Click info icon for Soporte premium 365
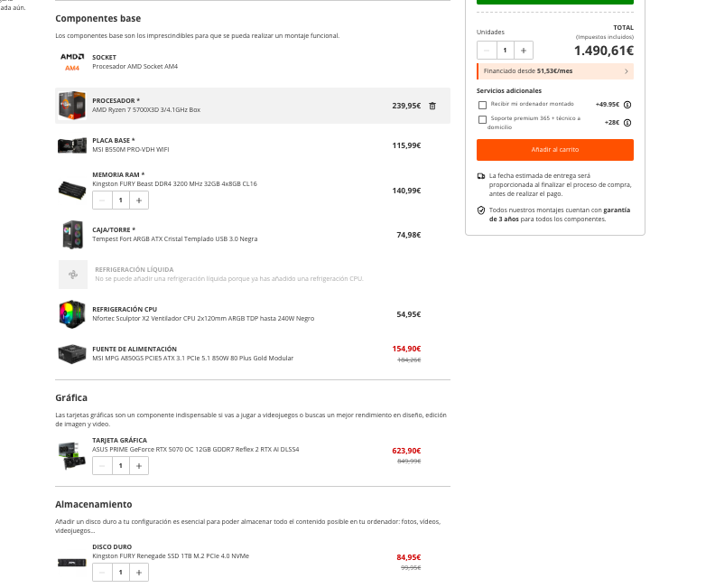715x588 pixels. [x=627, y=123]
